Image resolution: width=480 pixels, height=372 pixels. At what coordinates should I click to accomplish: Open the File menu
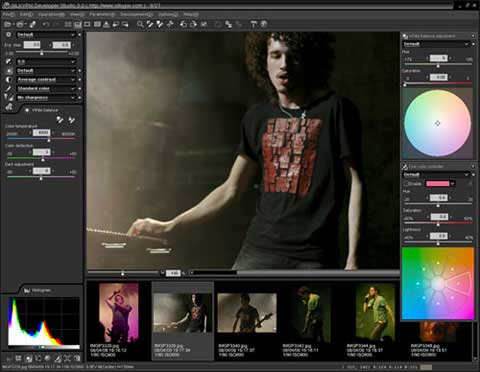tap(9, 15)
